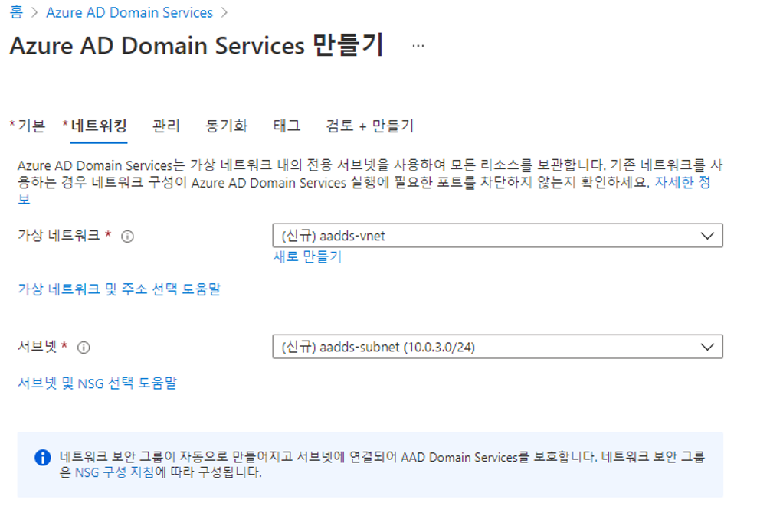770x532 pixels.
Task: Select the 네트워킹 tab
Action: click(99, 126)
